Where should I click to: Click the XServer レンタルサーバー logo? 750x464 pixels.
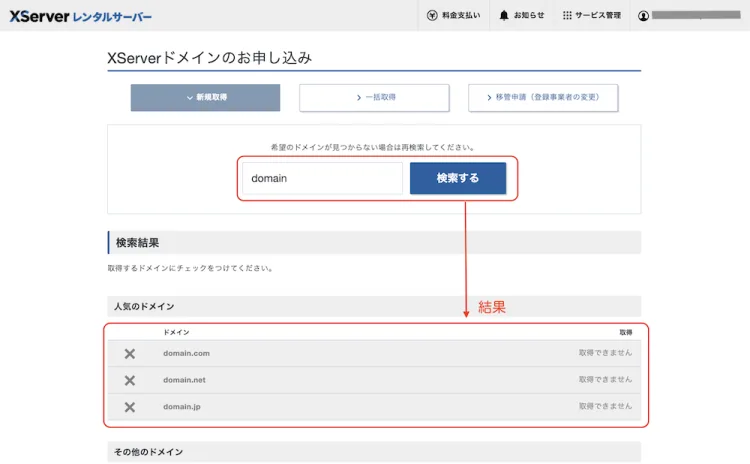80,16
